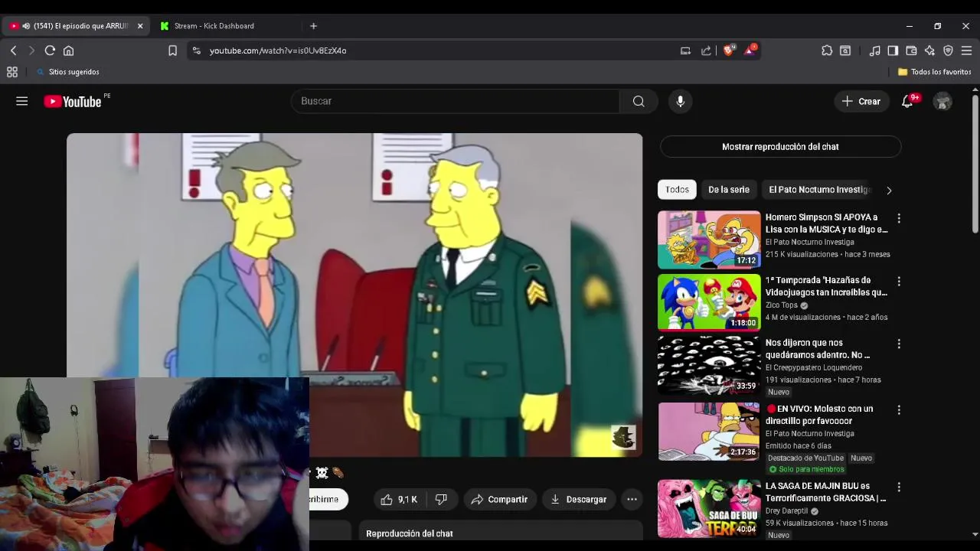This screenshot has width=980, height=551.
Task: Open Leo AI sparkle icon
Action: [x=929, y=51]
